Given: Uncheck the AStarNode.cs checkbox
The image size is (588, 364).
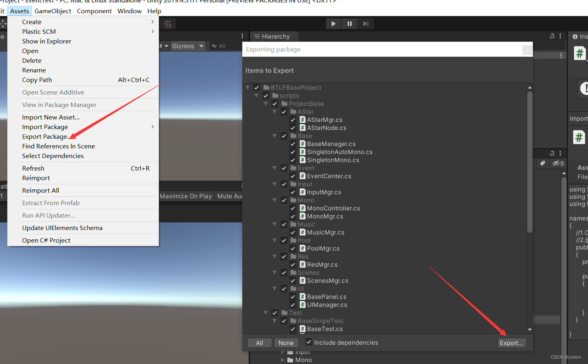Looking at the screenshot, I should pos(293,128).
